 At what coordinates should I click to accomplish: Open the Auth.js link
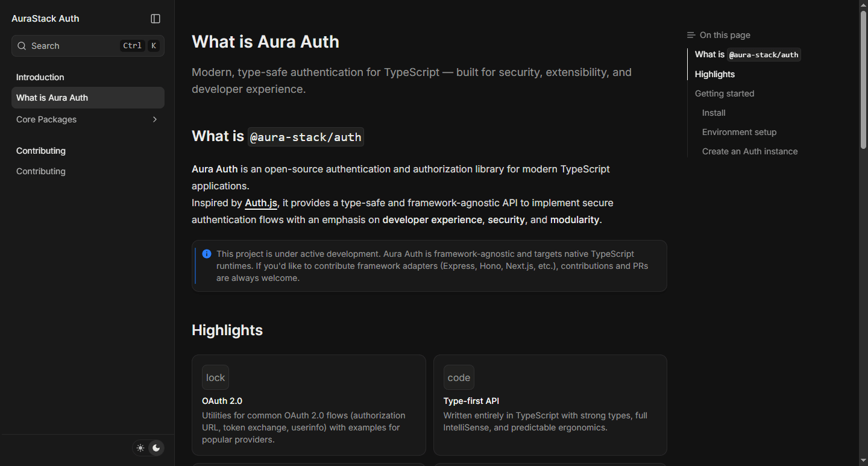pos(260,203)
